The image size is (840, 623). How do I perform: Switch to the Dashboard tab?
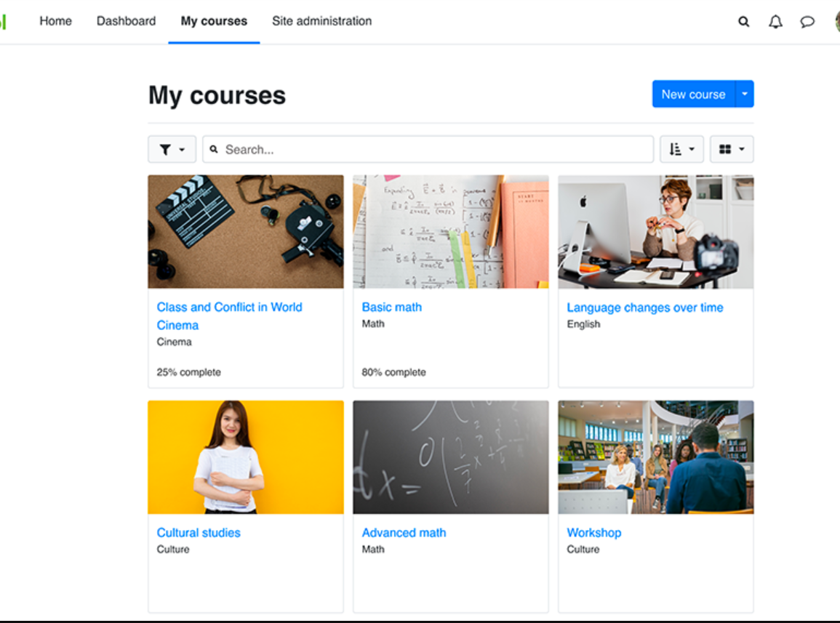pyautogui.click(x=126, y=21)
